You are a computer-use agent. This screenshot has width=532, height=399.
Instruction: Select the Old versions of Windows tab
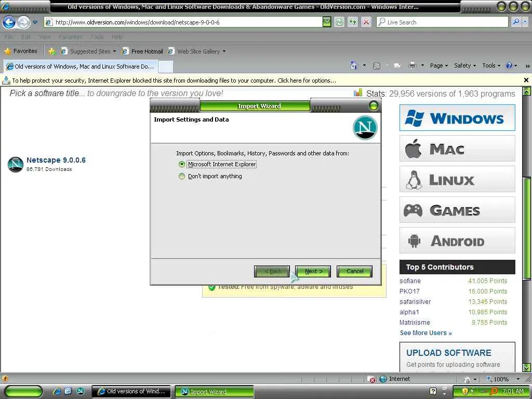[x=80, y=66]
